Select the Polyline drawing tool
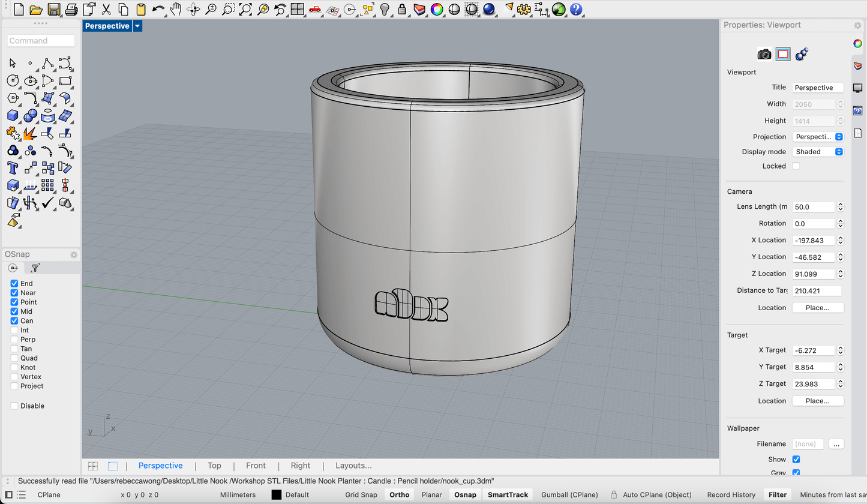 point(48,63)
